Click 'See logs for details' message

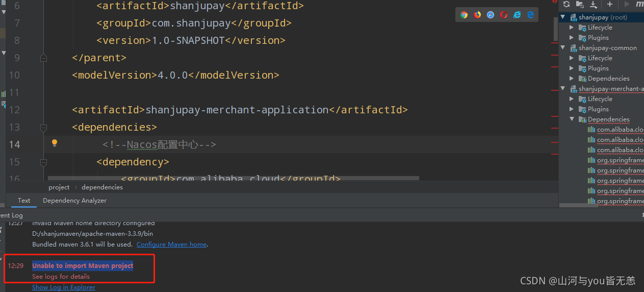pyautogui.click(x=61, y=277)
